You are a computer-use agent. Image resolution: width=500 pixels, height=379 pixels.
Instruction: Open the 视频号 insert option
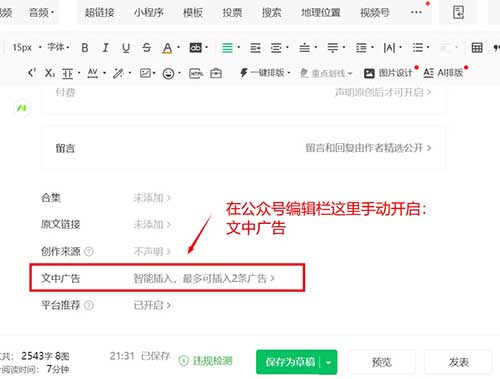(x=375, y=13)
